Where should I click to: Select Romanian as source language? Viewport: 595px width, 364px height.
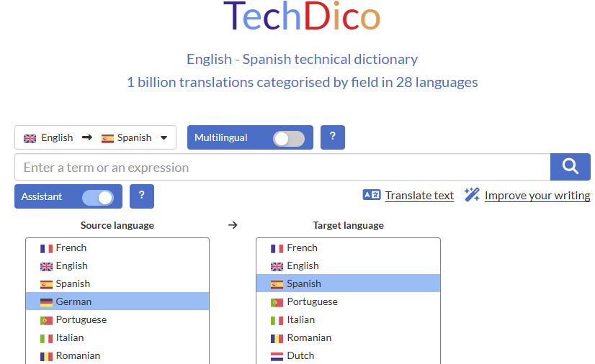click(117, 355)
